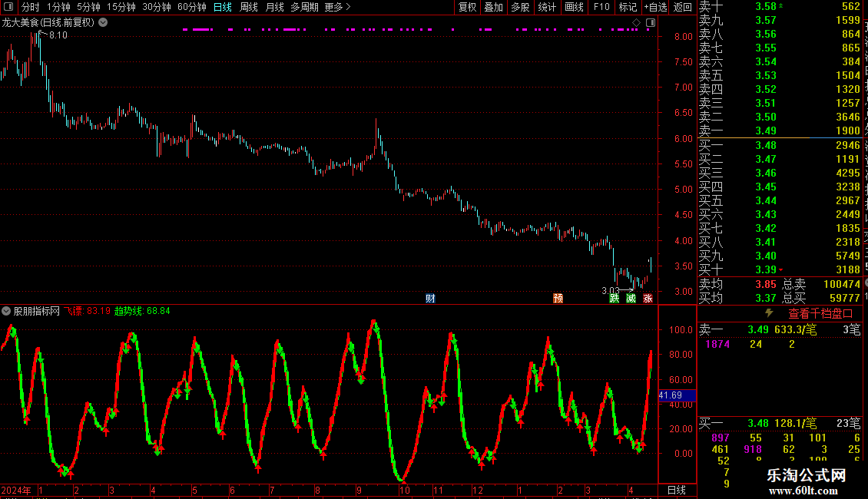Click the diamond icon in chart header

click(636, 23)
